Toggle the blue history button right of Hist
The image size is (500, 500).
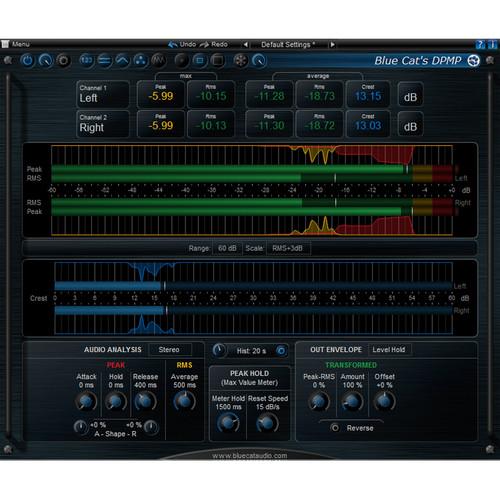click(x=281, y=351)
